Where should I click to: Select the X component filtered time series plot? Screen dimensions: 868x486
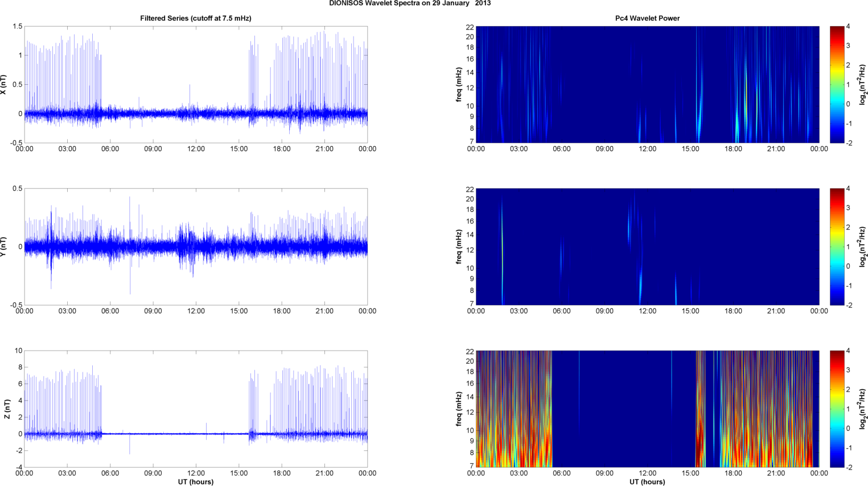tap(196, 85)
